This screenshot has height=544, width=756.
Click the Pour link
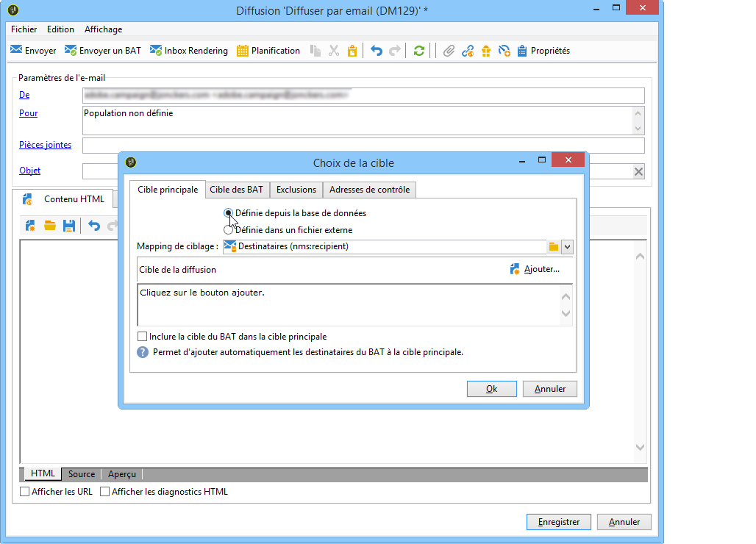pyautogui.click(x=29, y=113)
